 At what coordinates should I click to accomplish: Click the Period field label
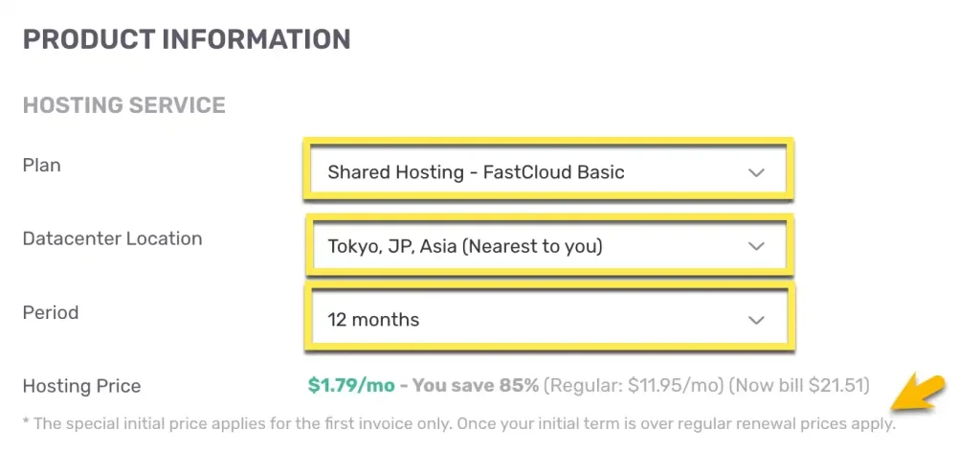point(49,312)
